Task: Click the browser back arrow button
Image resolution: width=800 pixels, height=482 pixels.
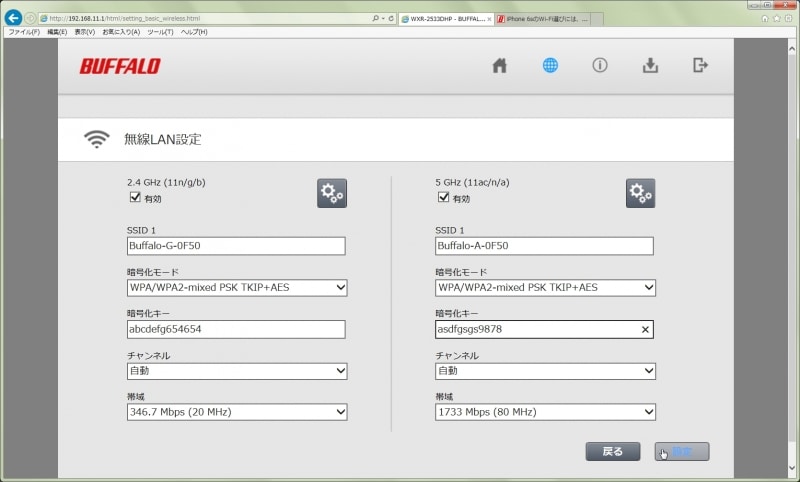Action: [14, 18]
